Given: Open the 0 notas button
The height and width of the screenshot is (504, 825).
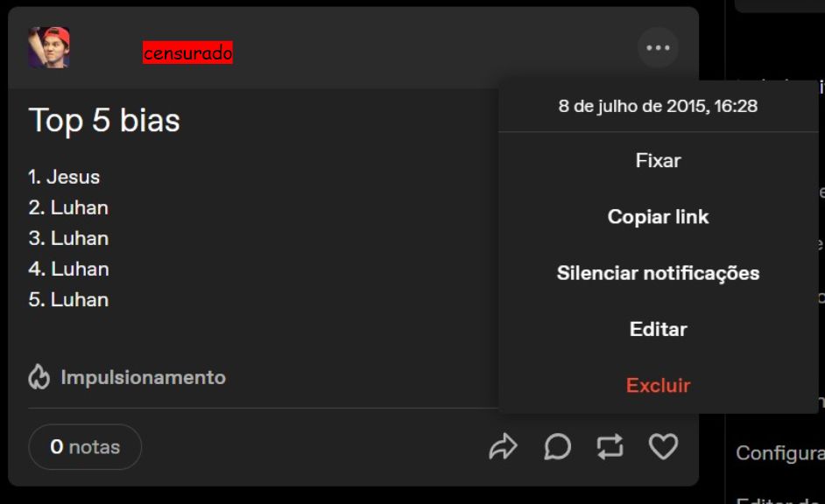Looking at the screenshot, I should [85, 447].
